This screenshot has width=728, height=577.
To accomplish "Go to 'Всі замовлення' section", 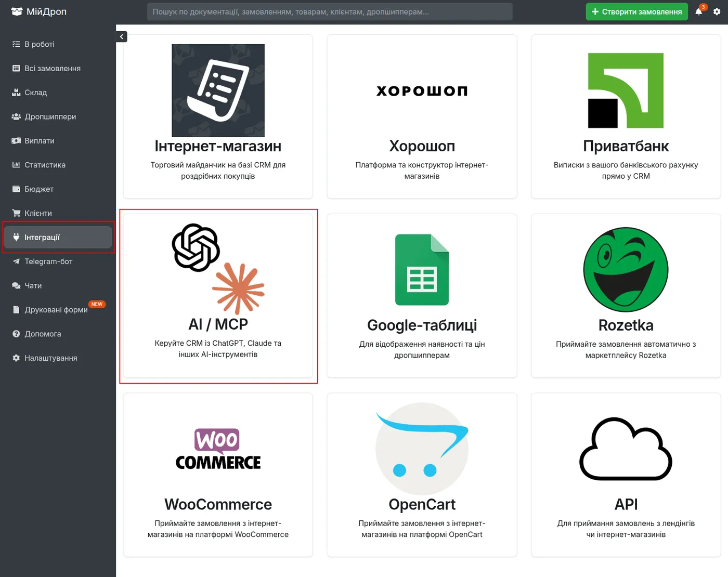I will click(x=58, y=68).
